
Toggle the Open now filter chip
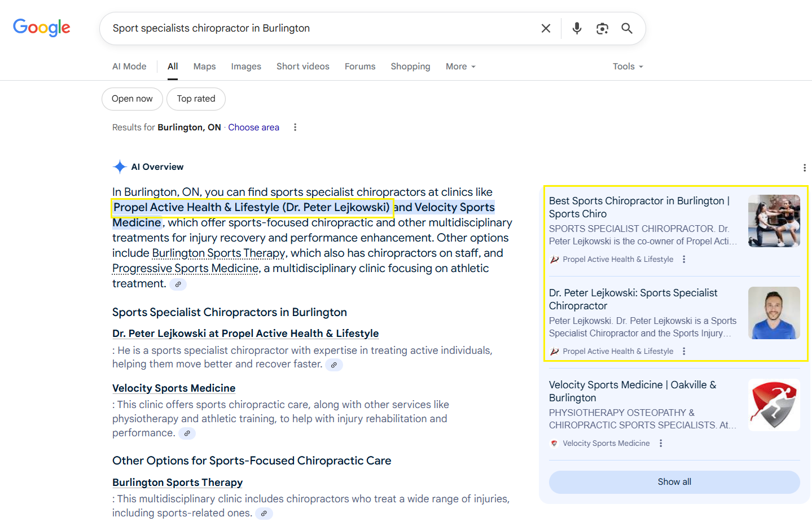pos(132,99)
